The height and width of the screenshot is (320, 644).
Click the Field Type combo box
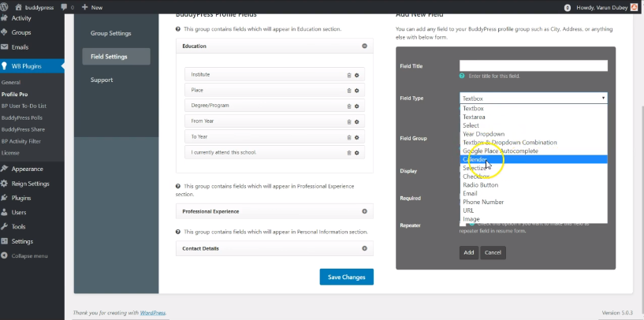(534, 99)
